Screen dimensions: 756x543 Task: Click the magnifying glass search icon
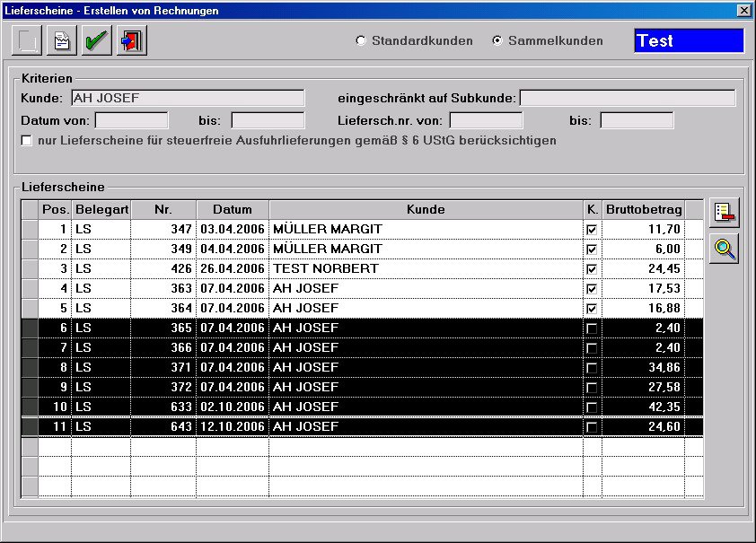pyautogui.click(x=725, y=250)
